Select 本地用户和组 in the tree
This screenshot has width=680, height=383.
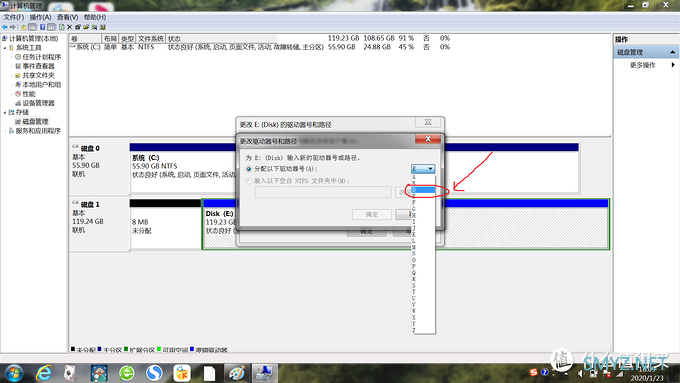point(42,85)
